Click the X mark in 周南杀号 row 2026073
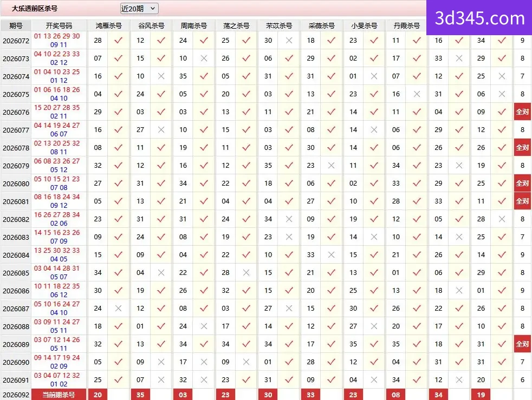This screenshot has width=532, height=400. pyautogui.click(x=204, y=58)
